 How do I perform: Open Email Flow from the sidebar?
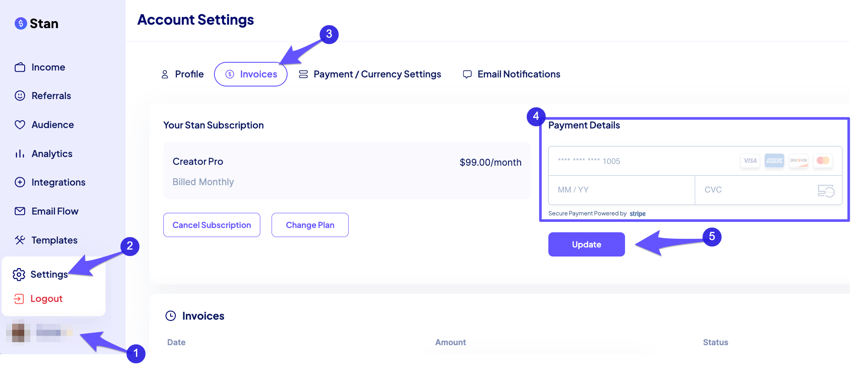pyautogui.click(x=20, y=211)
